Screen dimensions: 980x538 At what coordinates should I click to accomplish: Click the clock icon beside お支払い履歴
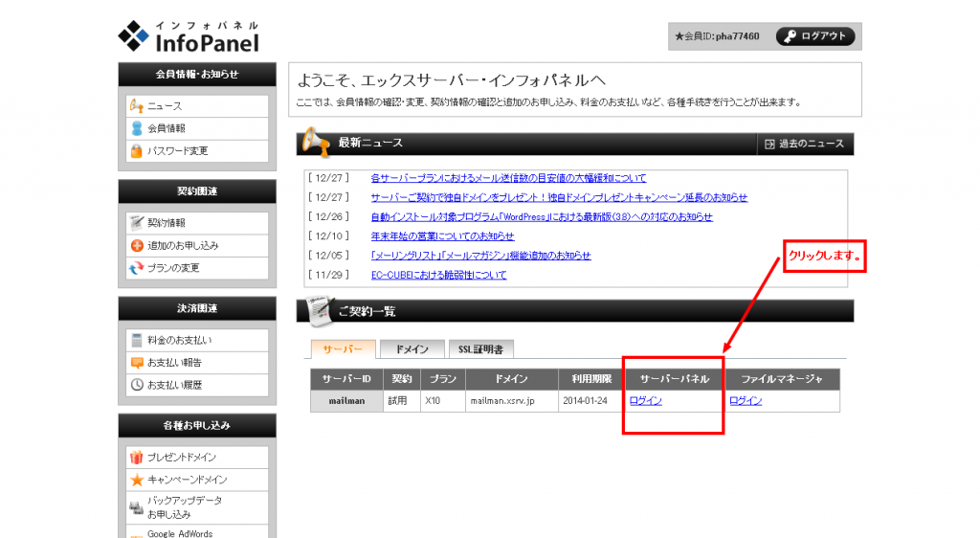click(x=136, y=385)
